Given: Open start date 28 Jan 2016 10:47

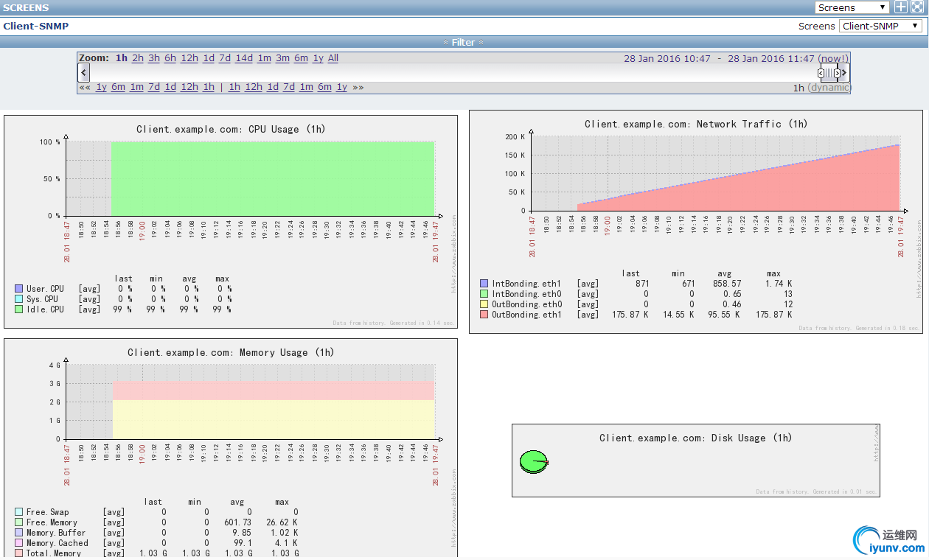Looking at the screenshot, I should click(667, 58).
